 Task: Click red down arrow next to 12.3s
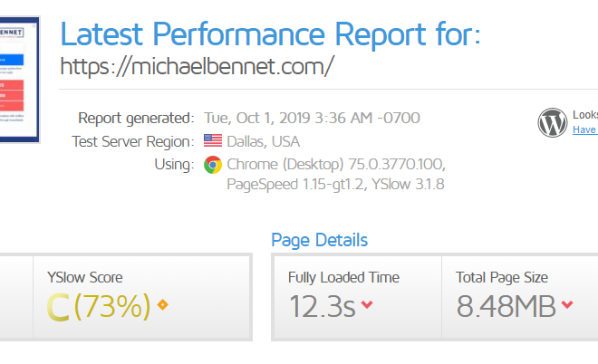[367, 304]
